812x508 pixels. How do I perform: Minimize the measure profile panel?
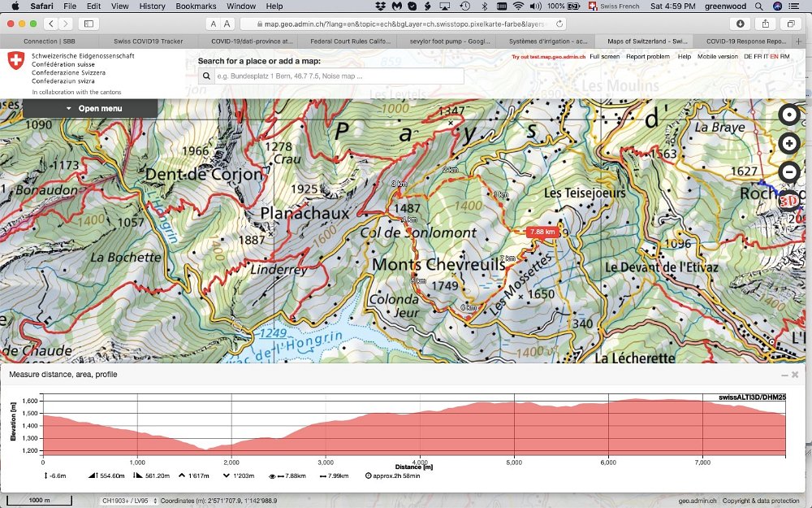784,375
